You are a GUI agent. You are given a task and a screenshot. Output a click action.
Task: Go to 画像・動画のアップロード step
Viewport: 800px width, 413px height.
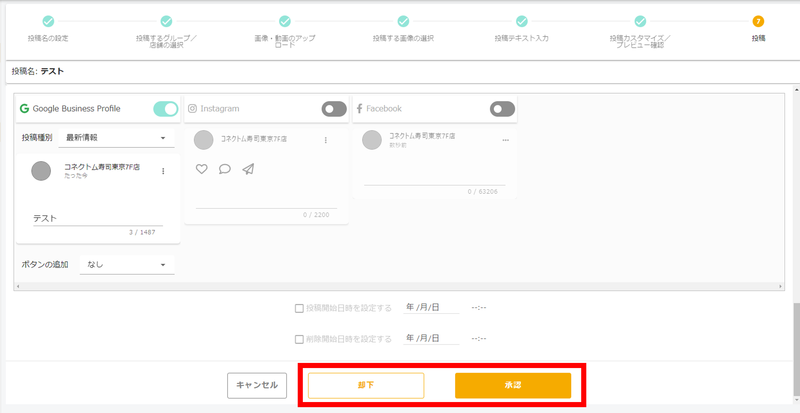[284, 21]
